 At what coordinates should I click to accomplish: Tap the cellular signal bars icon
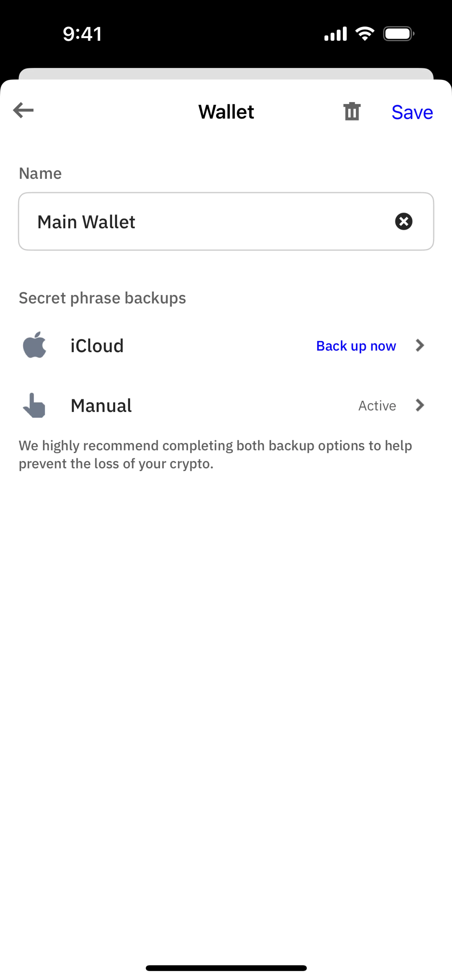[x=335, y=34]
